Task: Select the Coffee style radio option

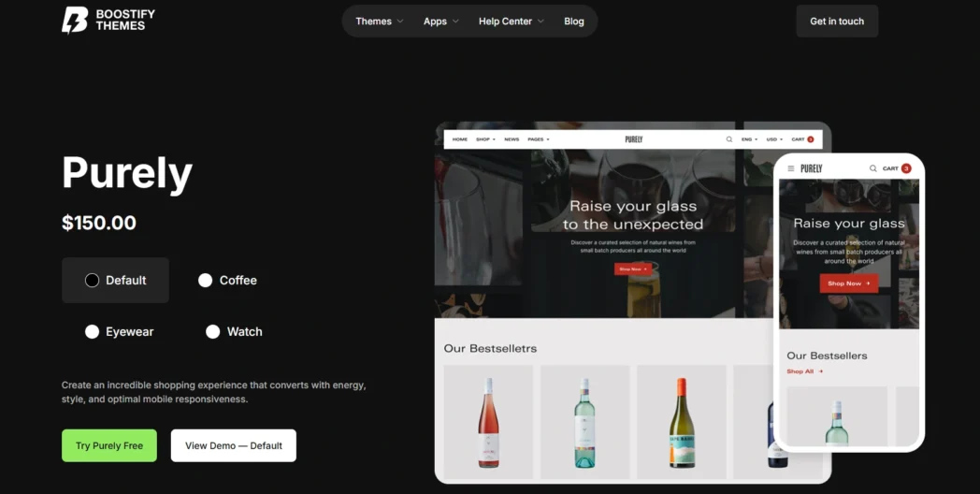Action: pyautogui.click(x=227, y=280)
